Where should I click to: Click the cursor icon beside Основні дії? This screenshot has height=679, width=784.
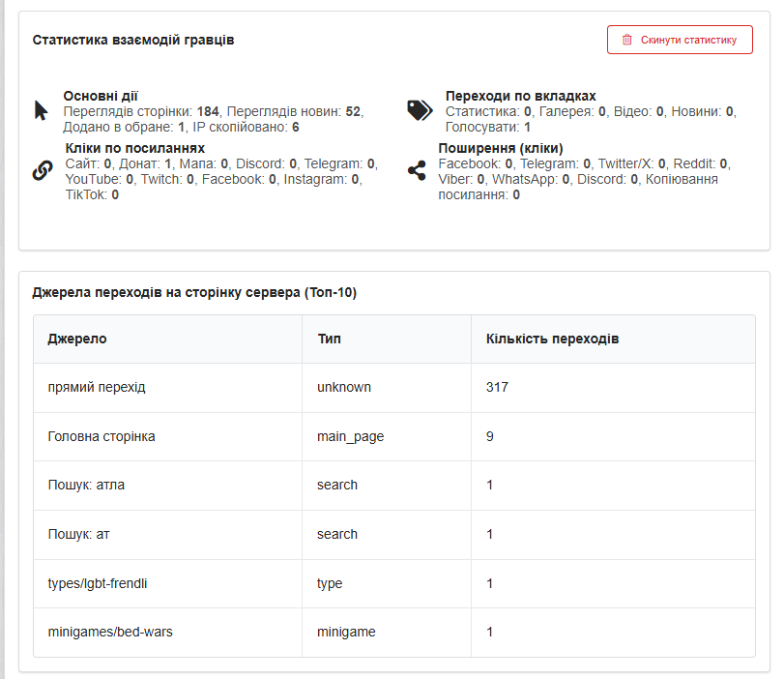coord(41,110)
